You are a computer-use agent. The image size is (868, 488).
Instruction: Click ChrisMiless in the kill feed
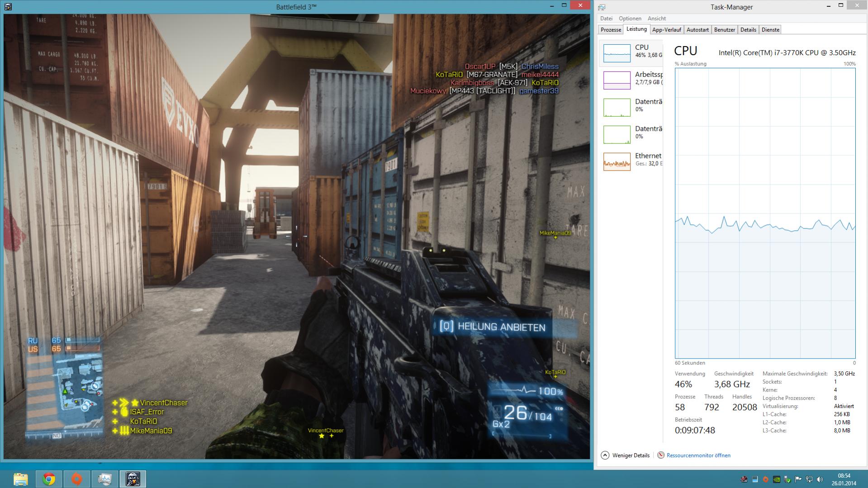[x=540, y=66]
